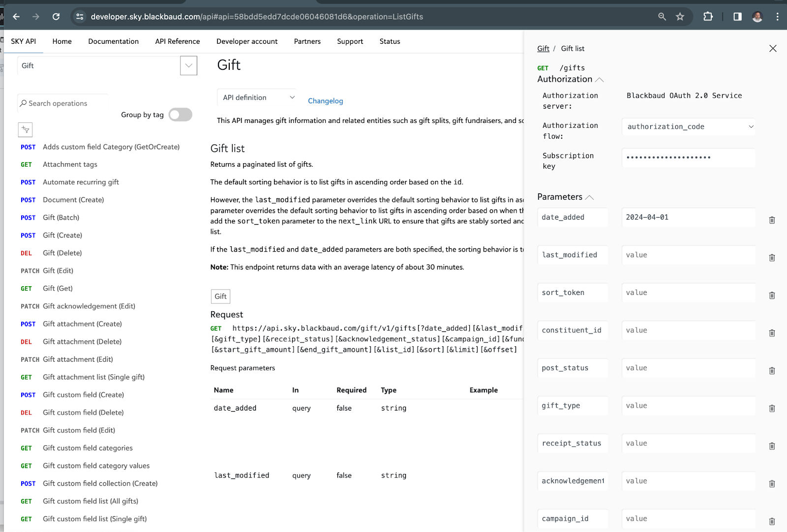Open the Home menu item
The height and width of the screenshot is (532, 787).
62,41
